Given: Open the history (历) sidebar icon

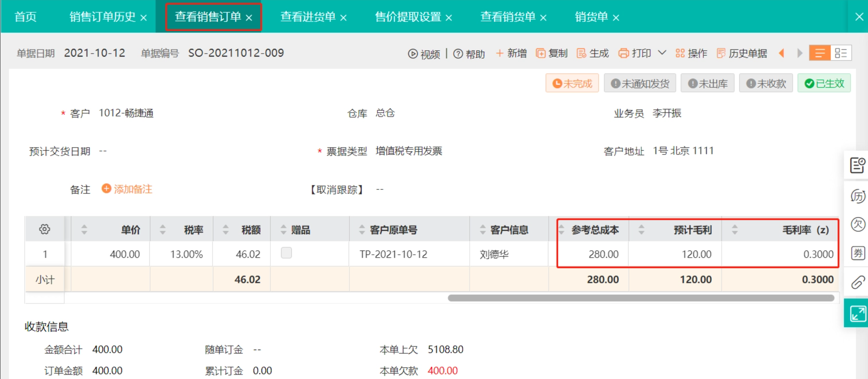Looking at the screenshot, I should [x=858, y=196].
